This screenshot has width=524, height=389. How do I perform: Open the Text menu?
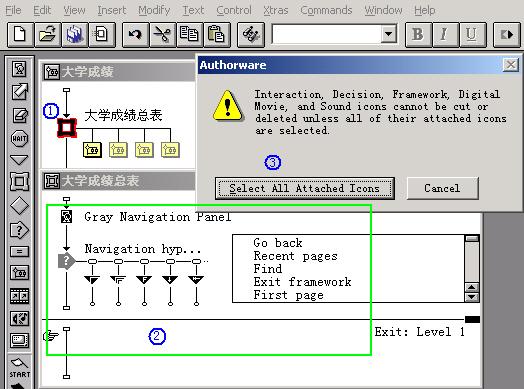[x=193, y=10]
